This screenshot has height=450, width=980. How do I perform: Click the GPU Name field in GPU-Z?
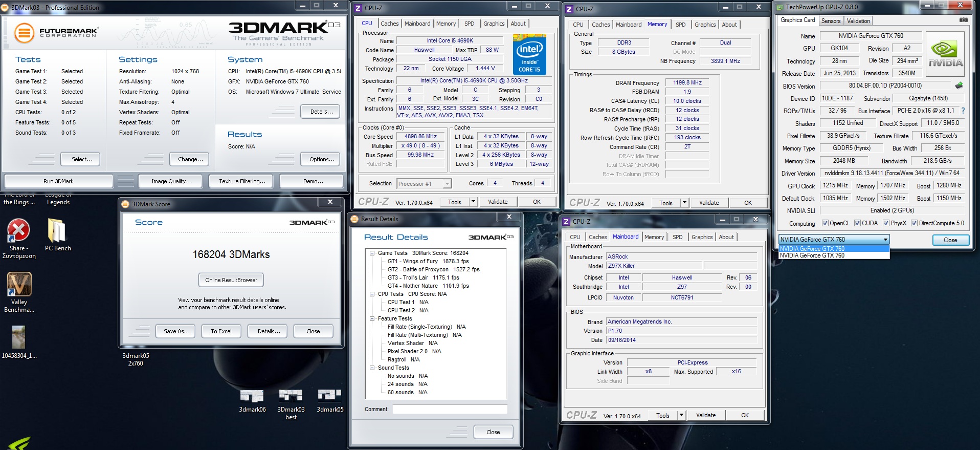click(x=871, y=36)
